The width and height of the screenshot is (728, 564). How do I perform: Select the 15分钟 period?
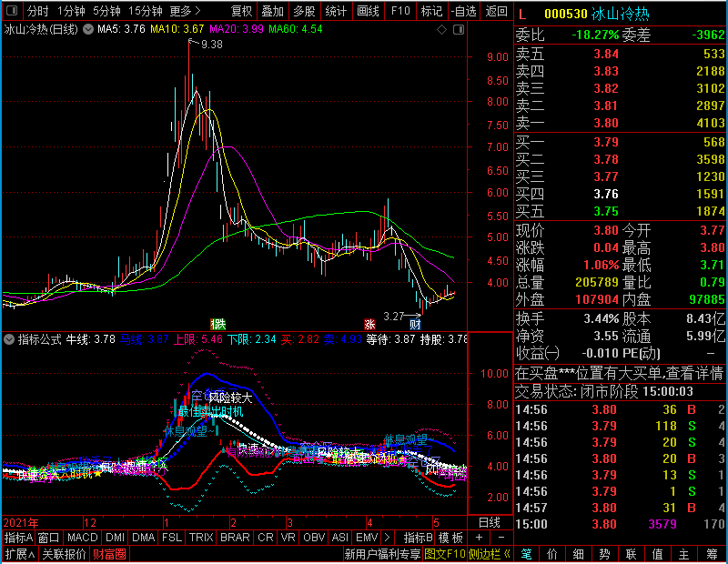click(146, 11)
